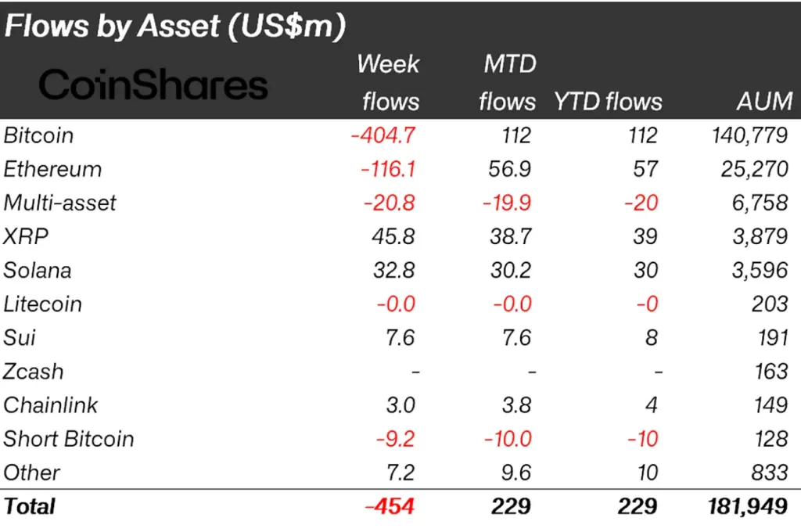Click the Short Bitcoin row label
801x532 pixels.
69,439
